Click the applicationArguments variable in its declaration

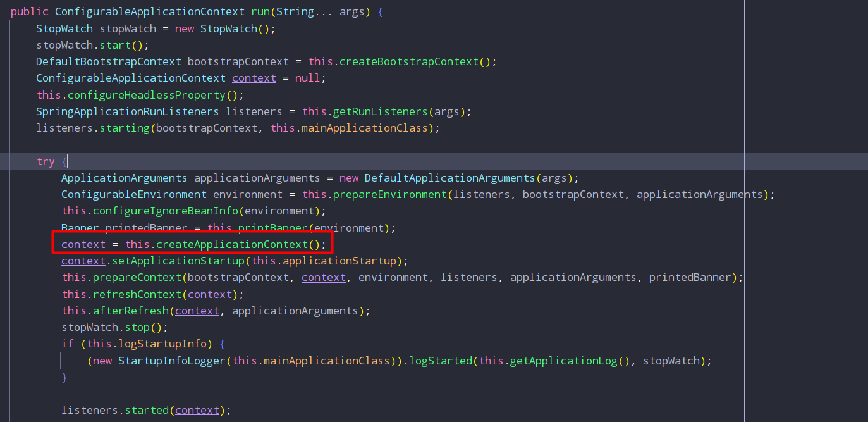point(257,178)
